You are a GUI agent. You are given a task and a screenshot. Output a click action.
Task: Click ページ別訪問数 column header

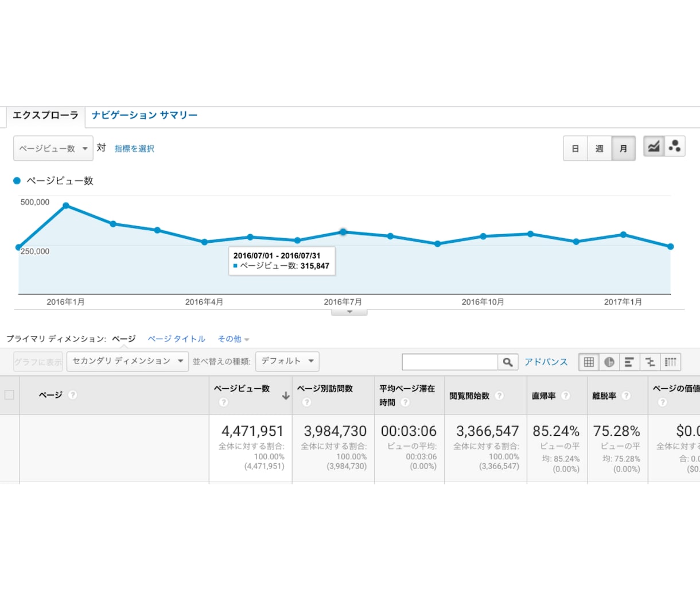[325, 389]
